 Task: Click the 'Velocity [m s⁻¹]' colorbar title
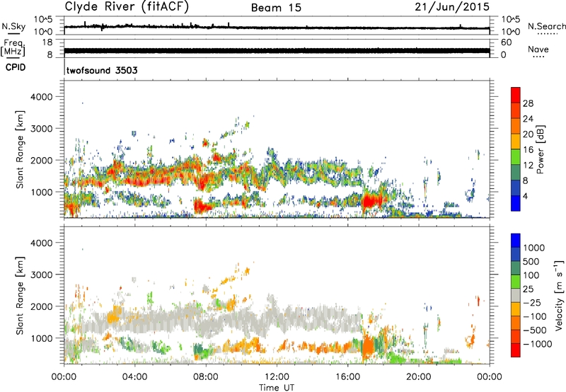559,295
